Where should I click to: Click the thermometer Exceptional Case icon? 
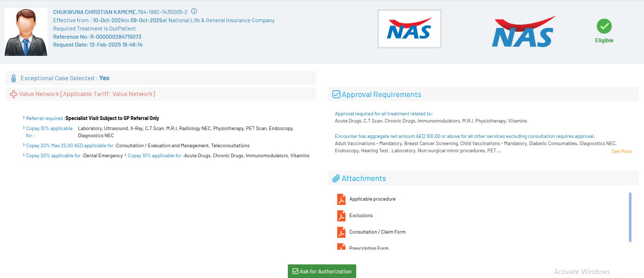pyautogui.click(x=14, y=78)
